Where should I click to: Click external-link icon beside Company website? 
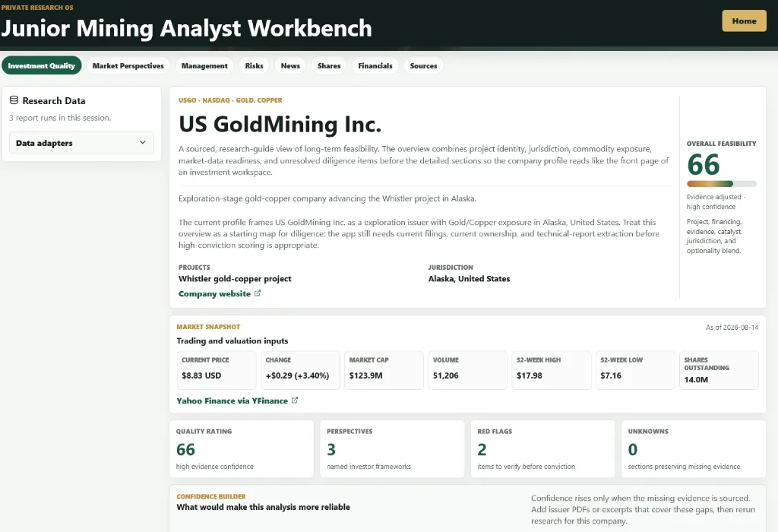pyautogui.click(x=258, y=293)
